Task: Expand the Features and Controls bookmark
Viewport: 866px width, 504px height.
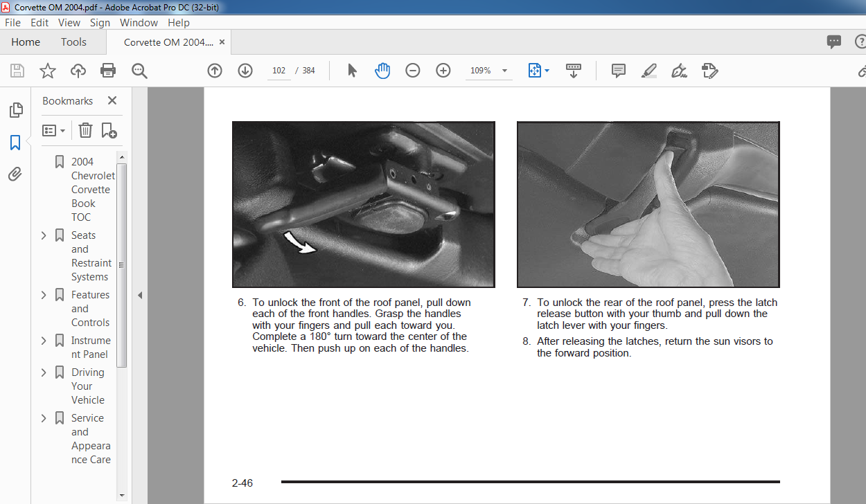Action: (x=44, y=295)
